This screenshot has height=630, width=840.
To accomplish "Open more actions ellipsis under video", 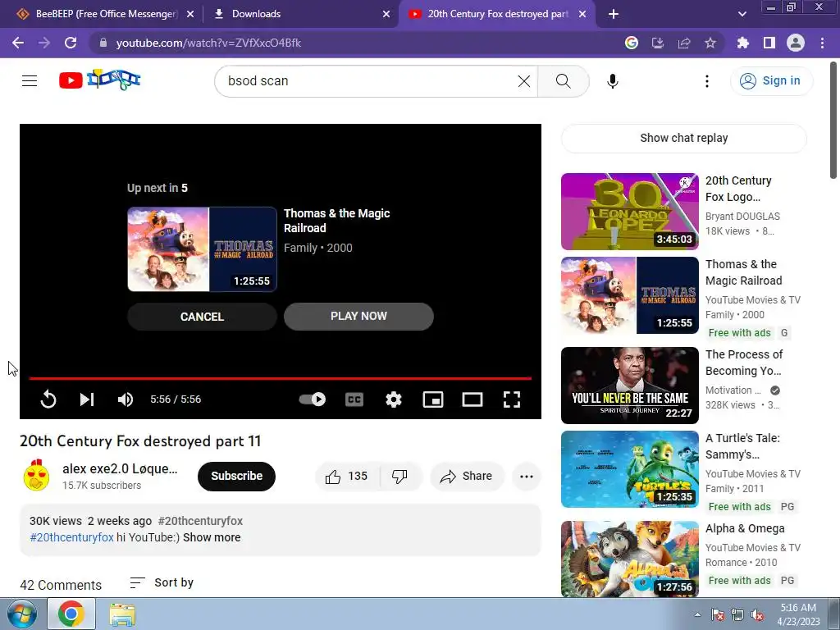I will click(x=526, y=477).
